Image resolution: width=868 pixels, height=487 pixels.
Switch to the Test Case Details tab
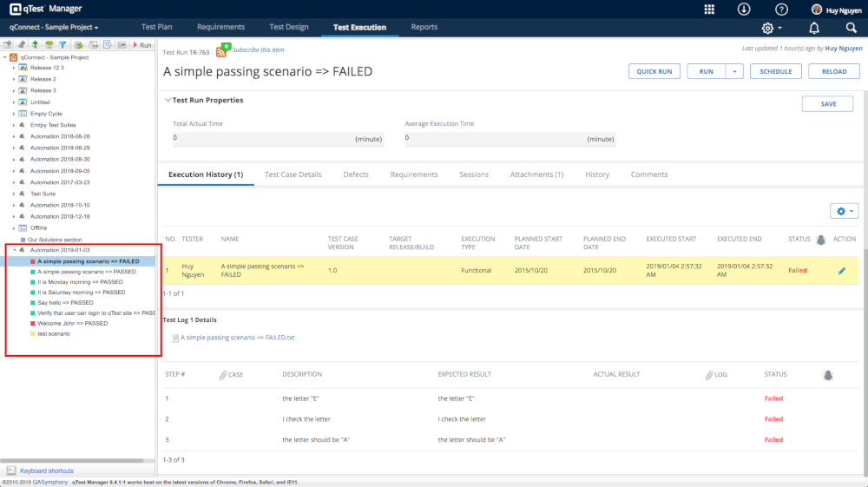point(293,174)
